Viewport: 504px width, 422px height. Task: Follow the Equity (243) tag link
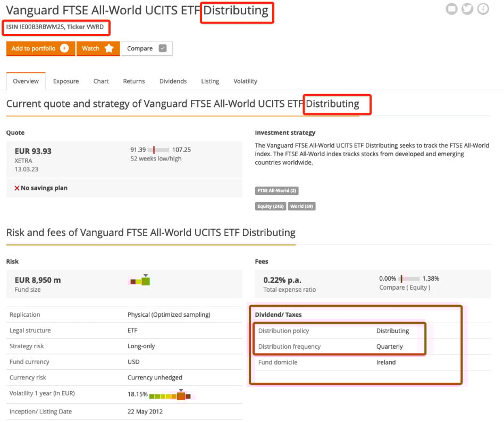coord(271,206)
